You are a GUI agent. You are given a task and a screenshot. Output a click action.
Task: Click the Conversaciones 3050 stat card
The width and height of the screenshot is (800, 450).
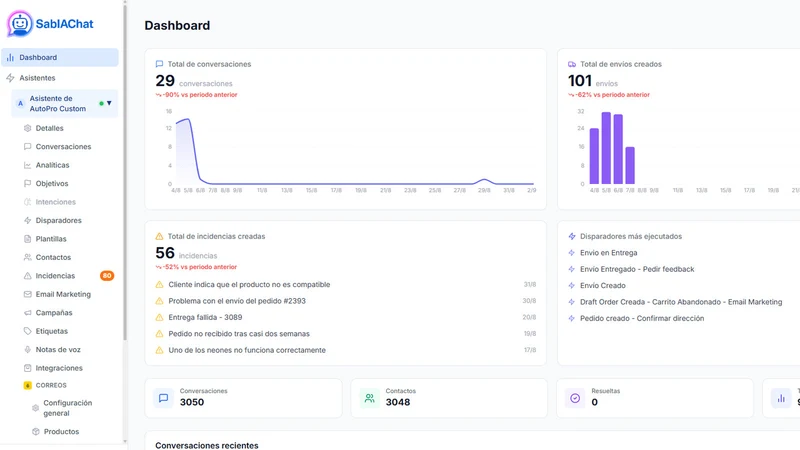pos(243,398)
